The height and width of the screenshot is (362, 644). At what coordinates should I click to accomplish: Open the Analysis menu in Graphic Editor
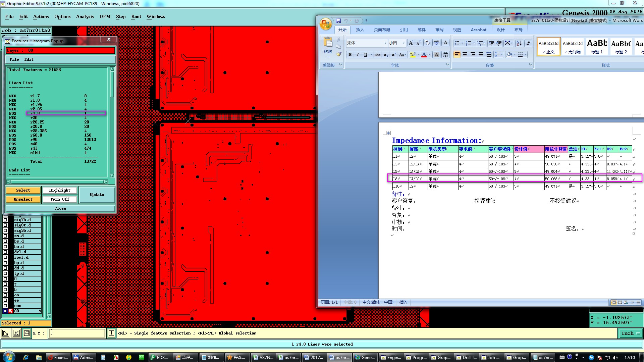[x=85, y=16]
